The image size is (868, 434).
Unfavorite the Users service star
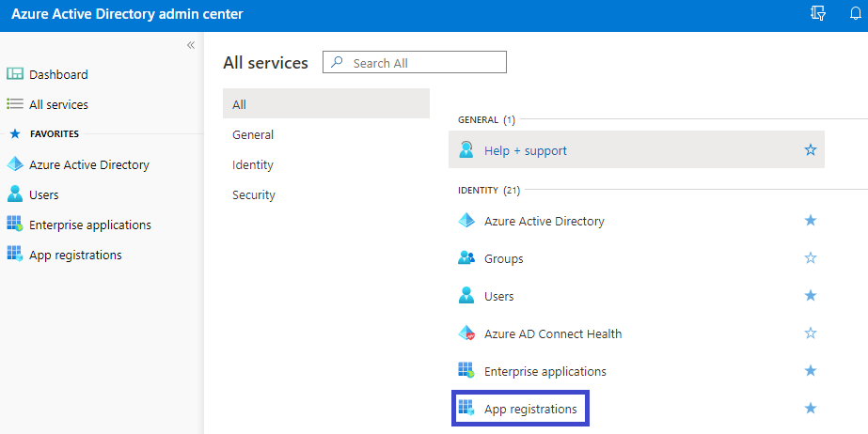pos(811,296)
